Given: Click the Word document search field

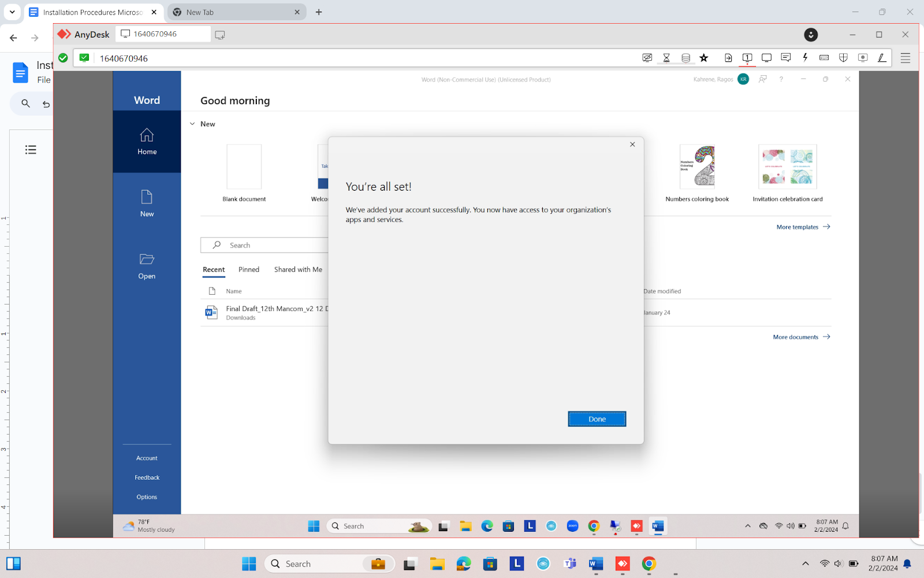Looking at the screenshot, I should coord(264,245).
